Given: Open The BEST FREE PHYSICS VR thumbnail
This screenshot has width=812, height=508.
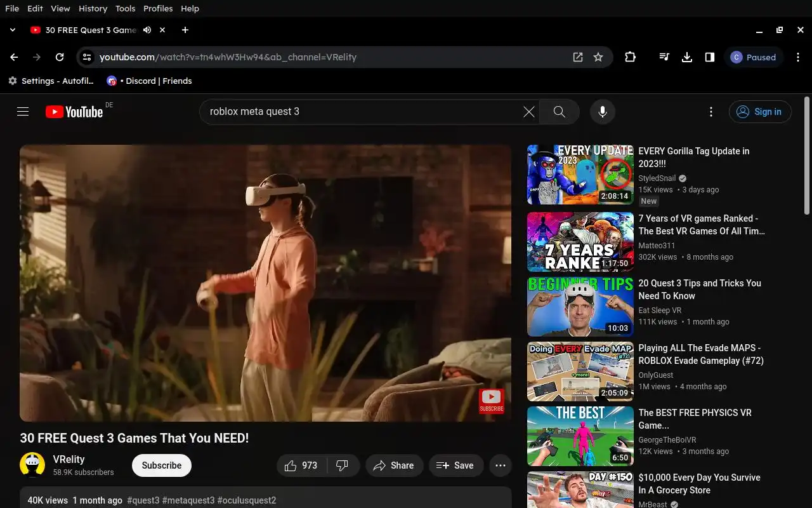Looking at the screenshot, I should pyautogui.click(x=580, y=436).
